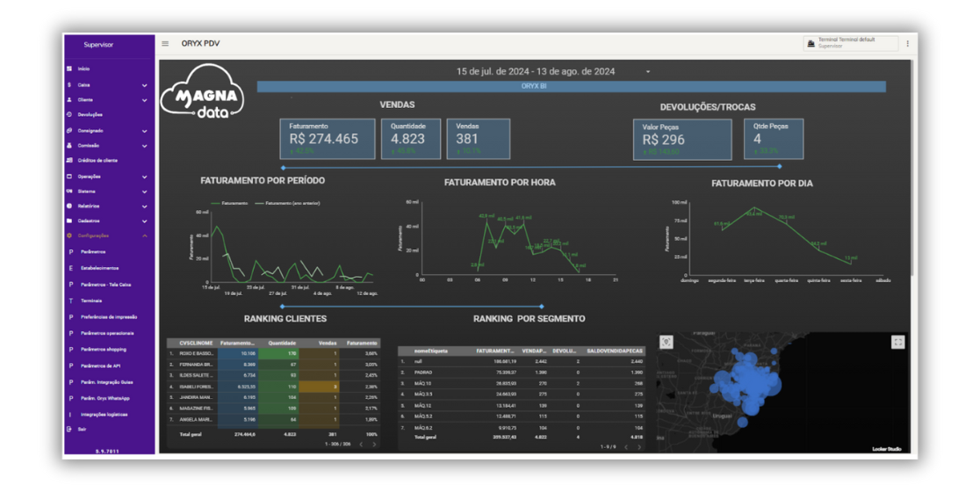Sort by nomeEtiqueta column header
The width and height of the screenshot is (980, 492).
(x=430, y=351)
